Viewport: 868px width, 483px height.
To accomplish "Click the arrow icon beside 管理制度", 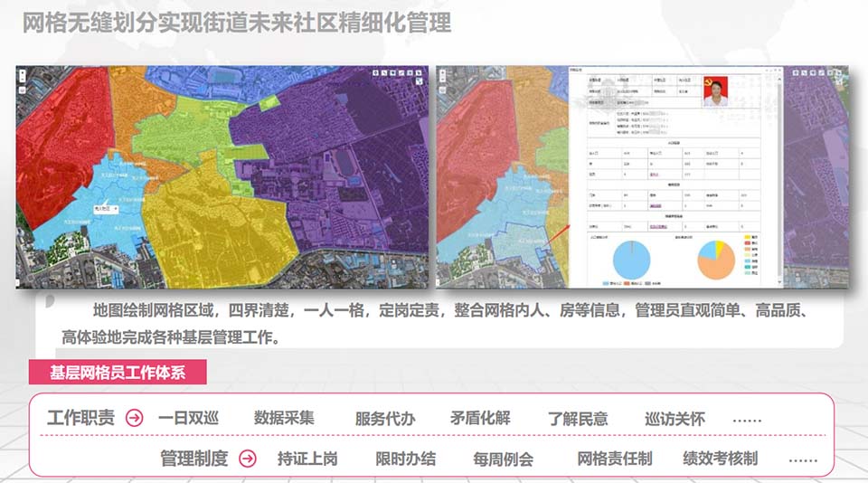I will tap(247, 459).
